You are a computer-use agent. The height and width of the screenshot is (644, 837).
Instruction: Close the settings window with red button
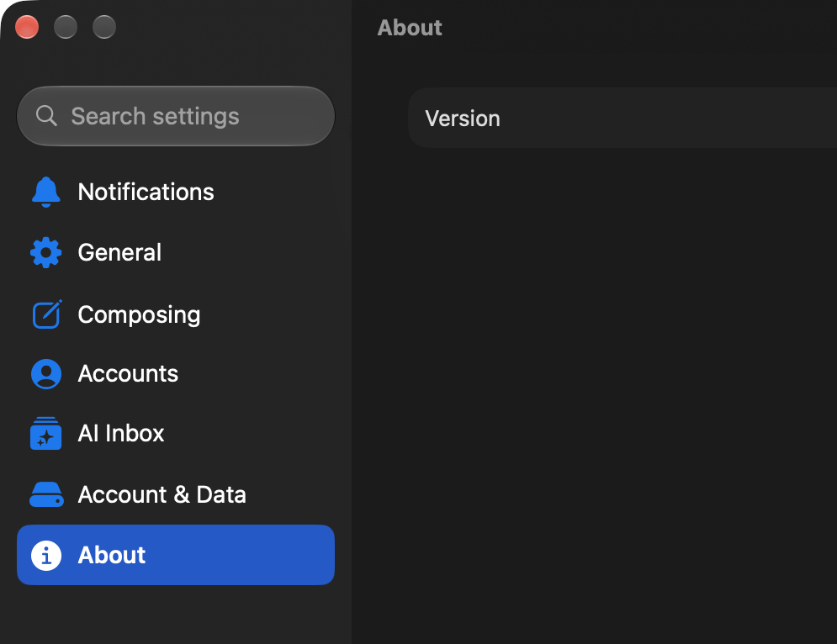pyautogui.click(x=27, y=27)
